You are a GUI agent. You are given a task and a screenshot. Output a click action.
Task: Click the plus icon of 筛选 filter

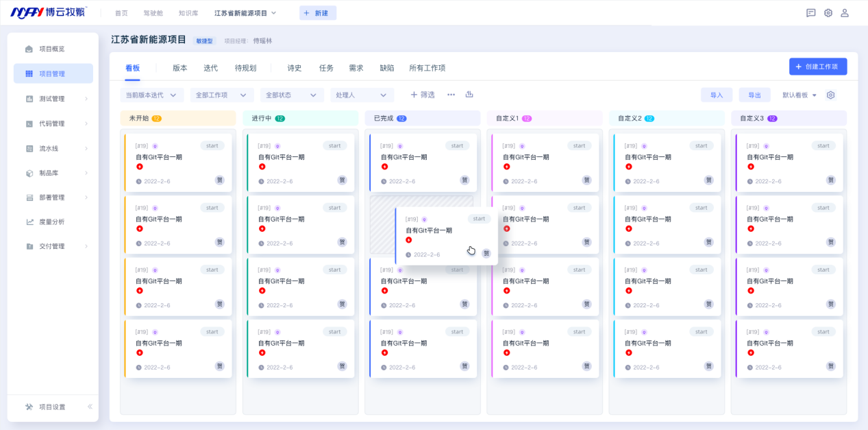pyautogui.click(x=413, y=95)
